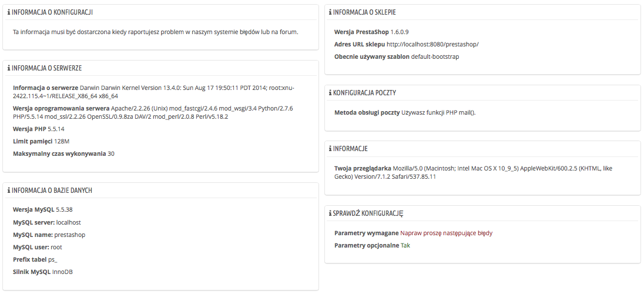Click the 'Informacja o konfiguracji' panel heading
644x294 pixels.
52,12
